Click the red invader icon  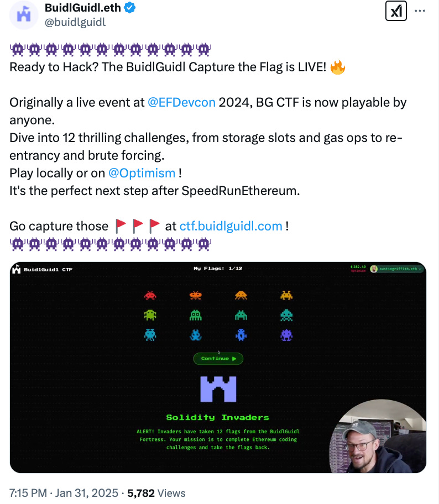point(150,295)
